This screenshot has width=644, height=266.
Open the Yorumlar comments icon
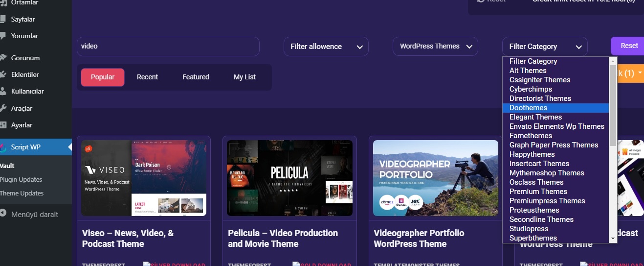pos(2,36)
